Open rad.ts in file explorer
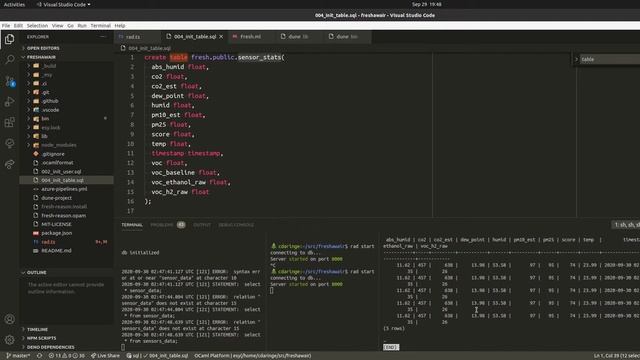The image size is (640, 360). (x=48, y=242)
